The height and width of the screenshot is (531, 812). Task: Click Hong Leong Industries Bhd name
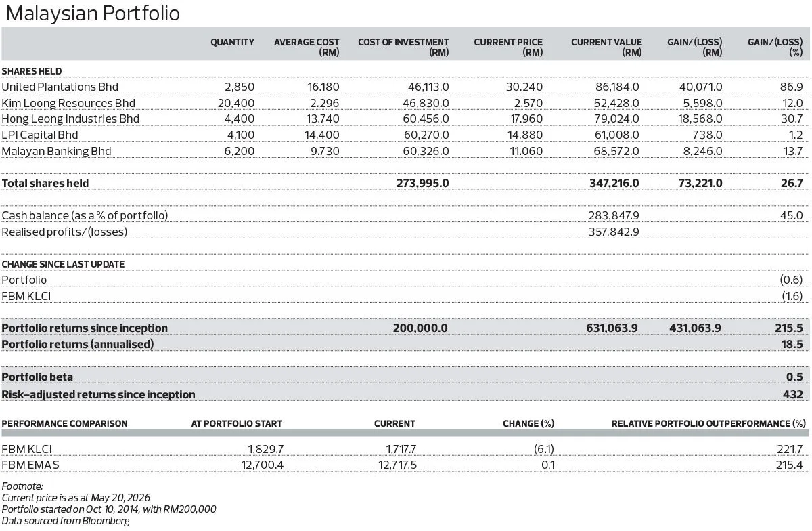70,119
